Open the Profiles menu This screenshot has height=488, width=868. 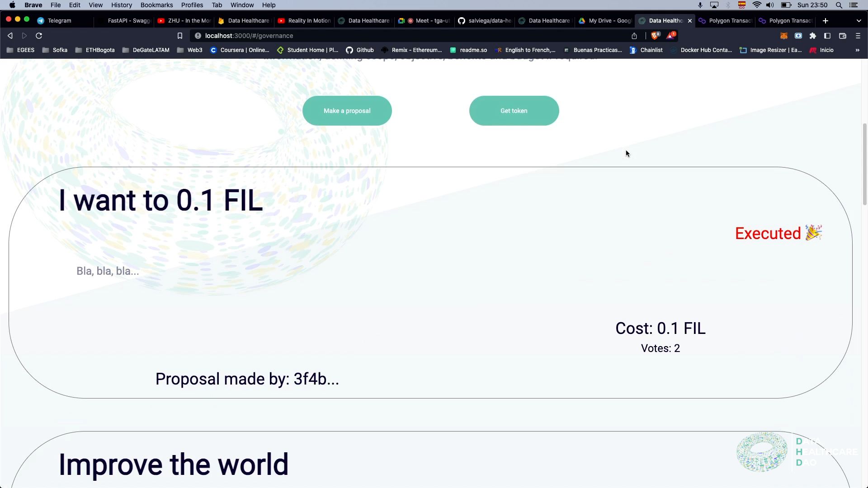[192, 5]
